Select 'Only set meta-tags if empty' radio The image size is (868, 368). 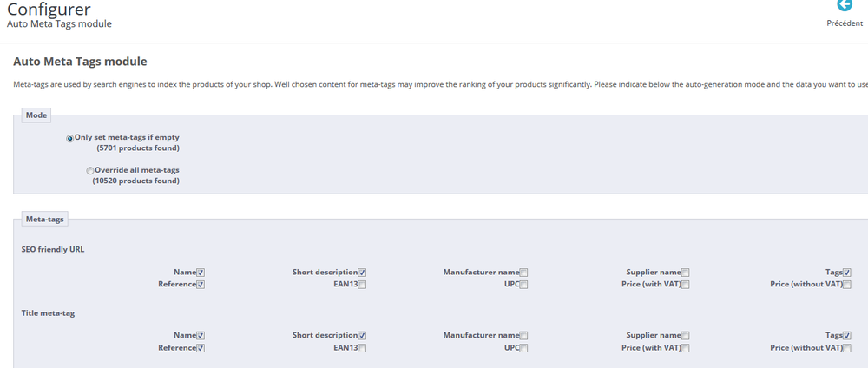click(x=70, y=138)
